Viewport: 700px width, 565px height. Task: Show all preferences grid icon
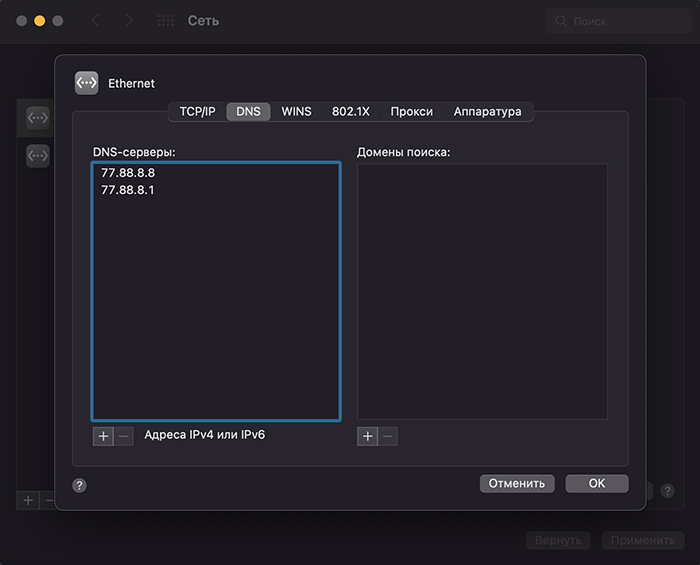(x=166, y=21)
